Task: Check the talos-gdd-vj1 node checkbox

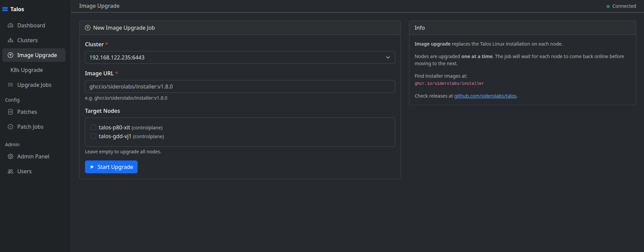Action: click(x=93, y=136)
